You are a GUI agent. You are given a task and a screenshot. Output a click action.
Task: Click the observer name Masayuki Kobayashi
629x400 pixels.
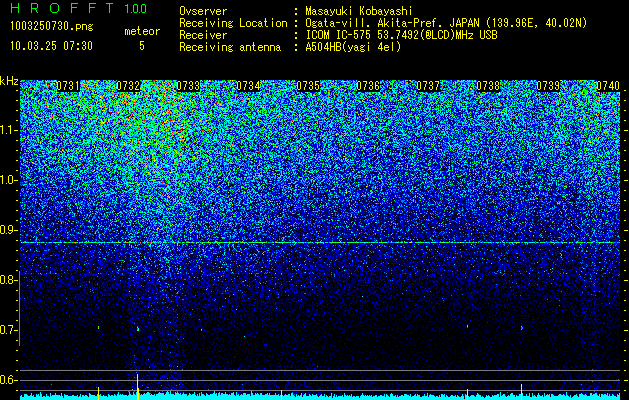point(359,11)
